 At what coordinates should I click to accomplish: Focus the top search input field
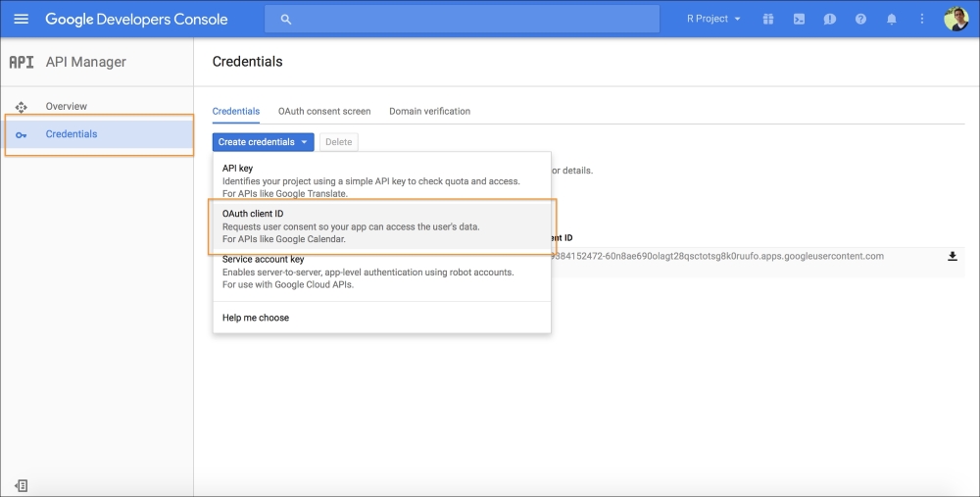(462, 19)
